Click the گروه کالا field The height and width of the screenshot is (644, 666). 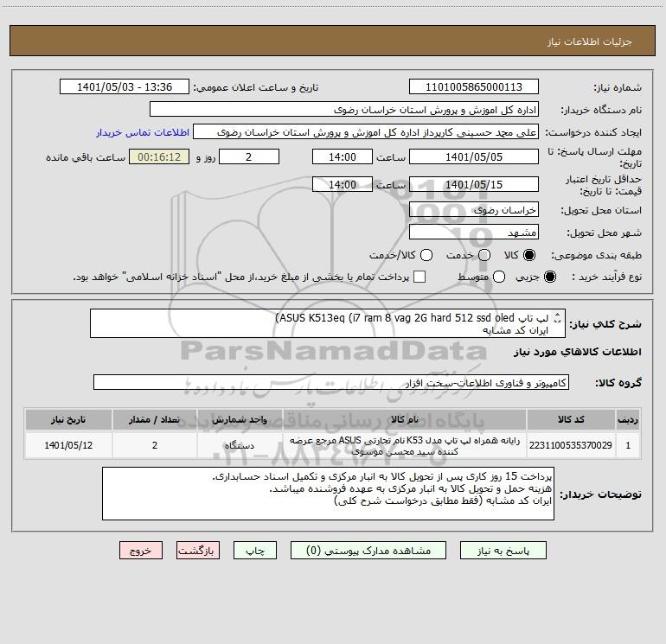tap(331, 382)
